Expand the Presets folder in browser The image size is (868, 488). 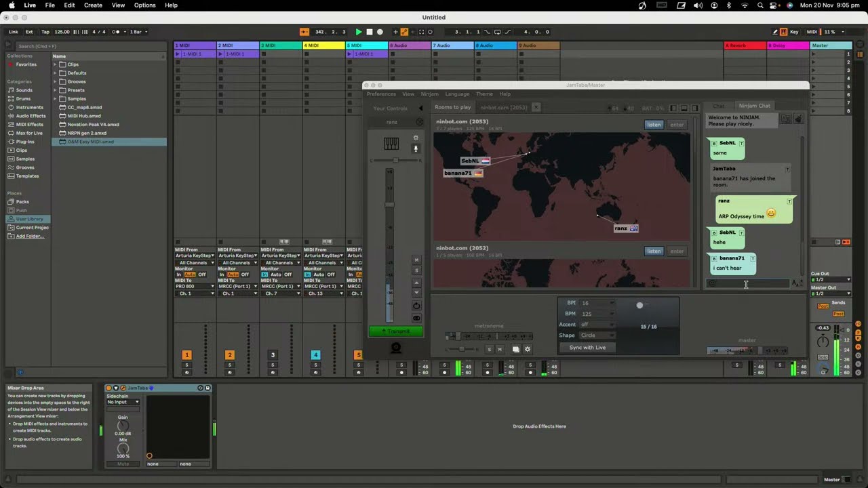tap(56, 90)
